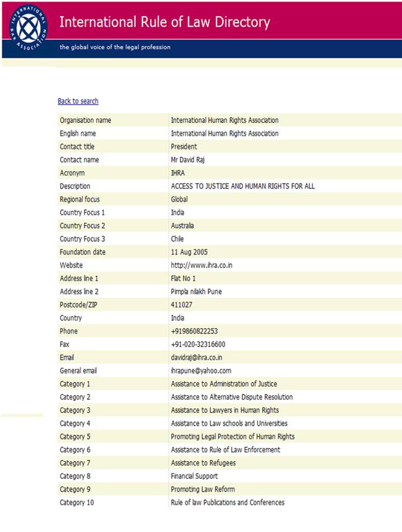
Task: Click the phone number +919860822253
Action: click(x=194, y=331)
